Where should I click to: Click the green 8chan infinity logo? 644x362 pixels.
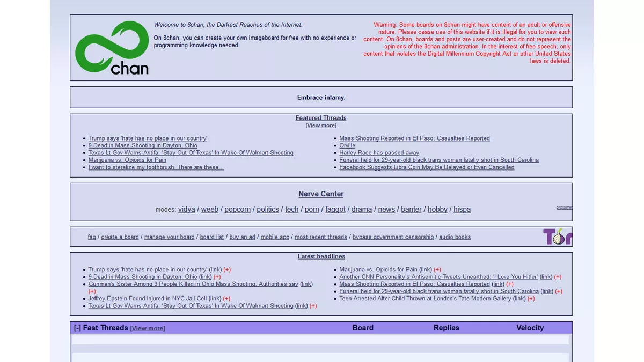(x=112, y=48)
